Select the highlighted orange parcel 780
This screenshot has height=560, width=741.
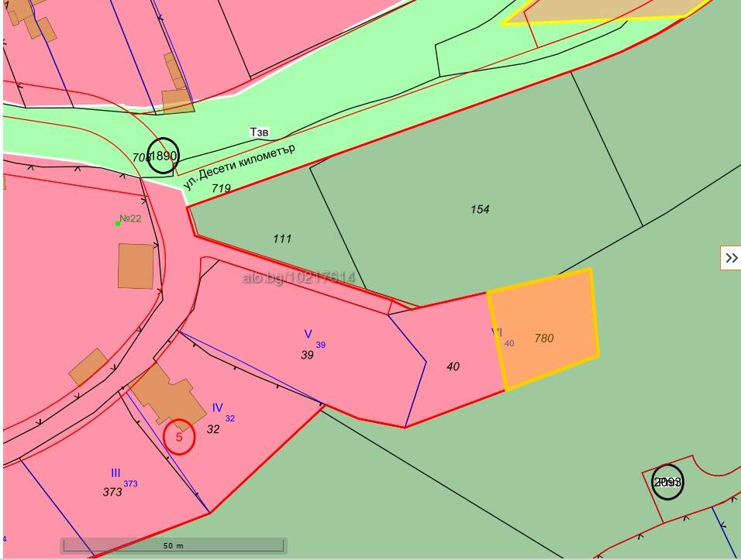[x=543, y=330]
